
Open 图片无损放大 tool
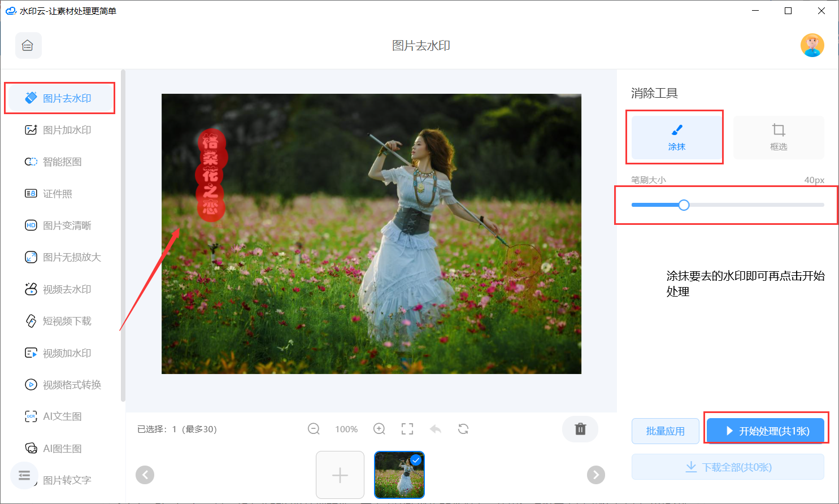click(x=63, y=257)
